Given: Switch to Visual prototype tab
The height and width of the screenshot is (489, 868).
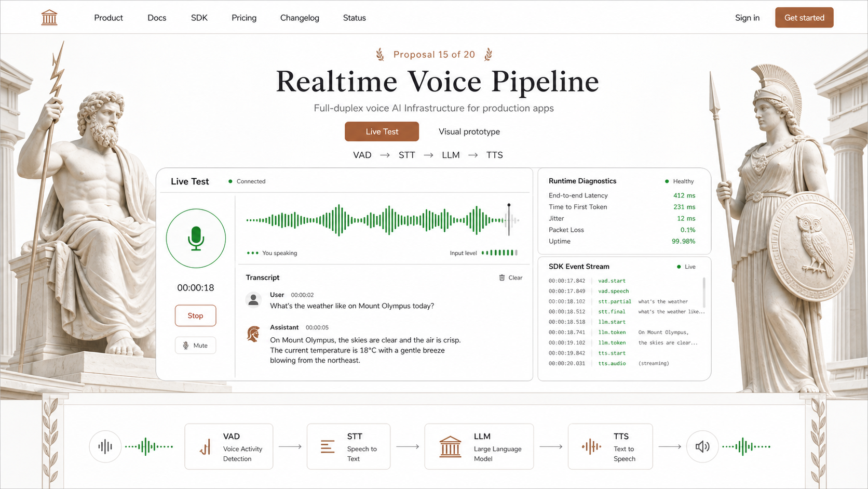Looking at the screenshot, I should [469, 131].
